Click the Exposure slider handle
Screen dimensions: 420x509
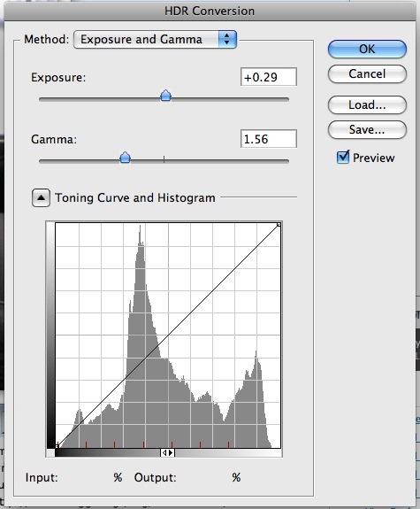pyautogui.click(x=165, y=96)
